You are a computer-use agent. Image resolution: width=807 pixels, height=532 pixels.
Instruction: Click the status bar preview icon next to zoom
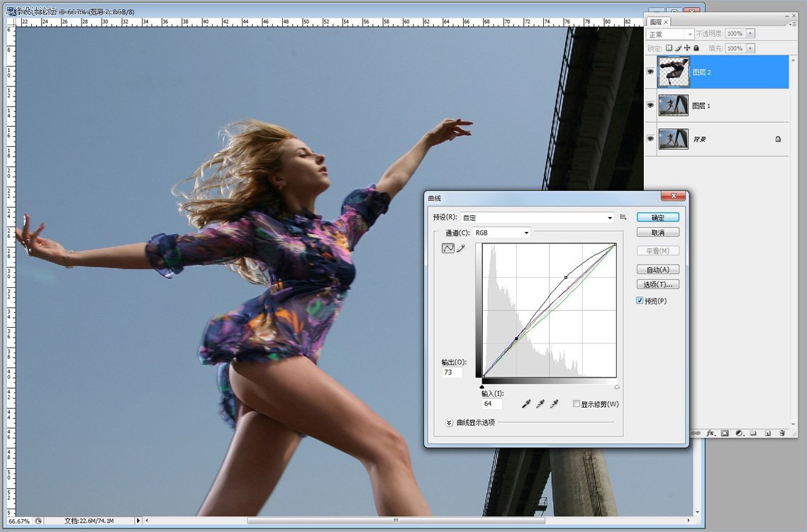(x=38, y=521)
